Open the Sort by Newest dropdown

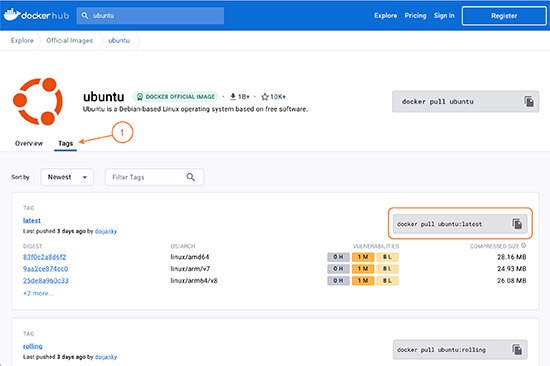click(67, 177)
